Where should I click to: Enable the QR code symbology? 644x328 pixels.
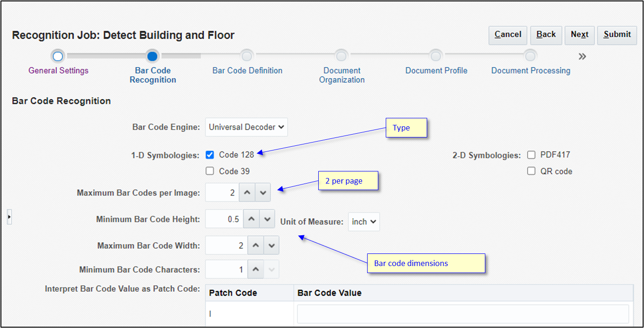(x=531, y=171)
